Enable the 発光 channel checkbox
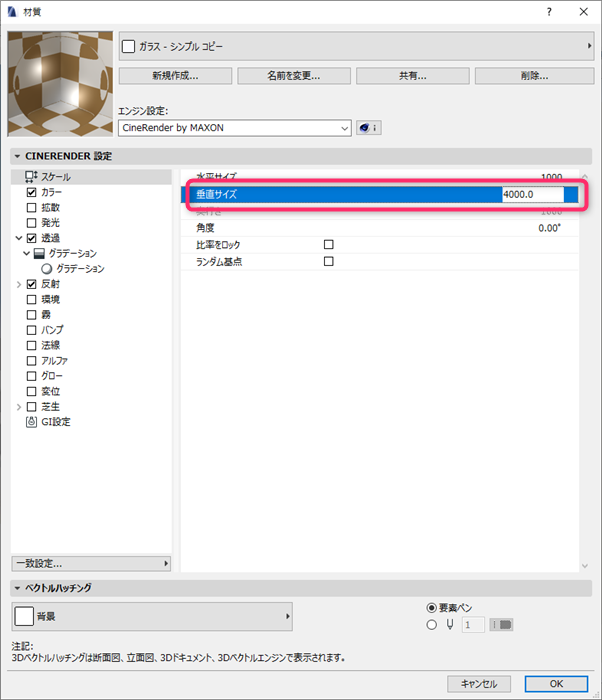The width and height of the screenshot is (602, 700). [31, 223]
